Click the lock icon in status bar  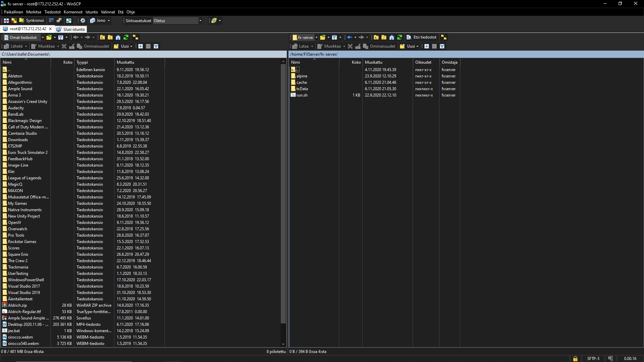pyautogui.click(x=575, y=359)
